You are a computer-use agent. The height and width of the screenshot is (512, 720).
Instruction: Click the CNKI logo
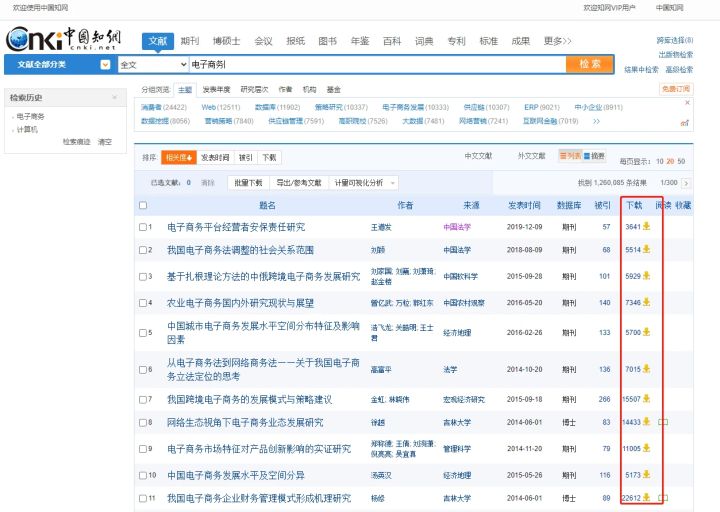63,39
